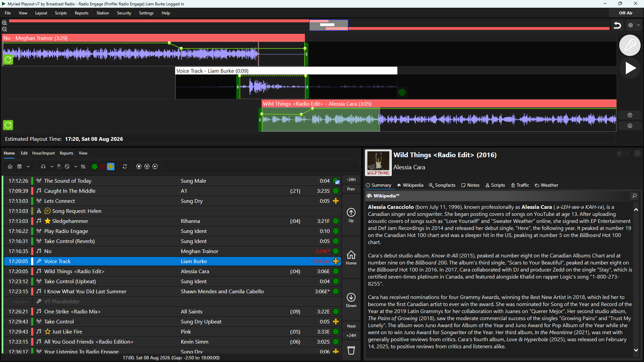Play the voice track preview
Viewport: 644px width, 362px height.
(630, 68)
